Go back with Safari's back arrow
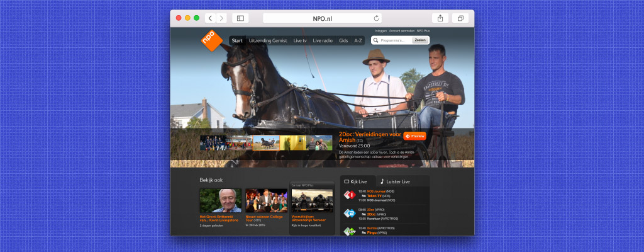 point(210,18)
